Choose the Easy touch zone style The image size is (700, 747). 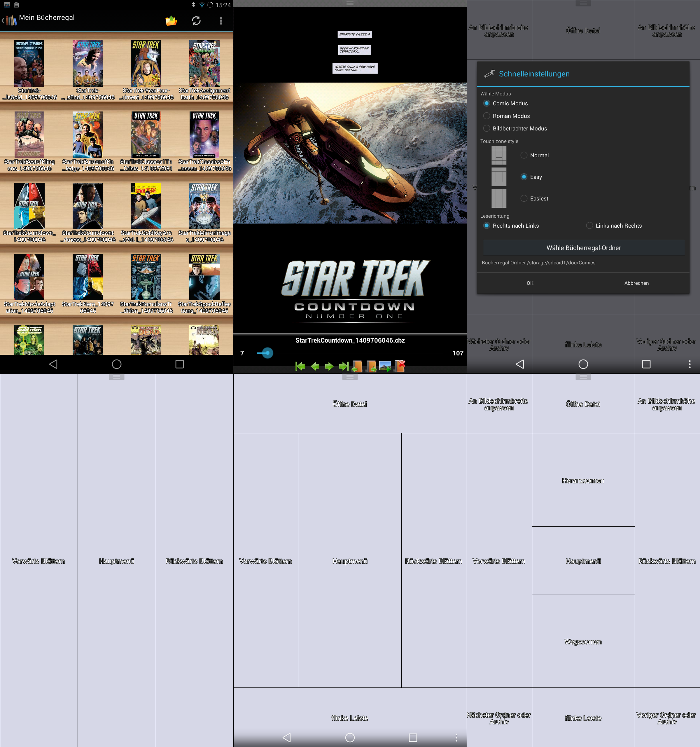pos(524,177)
